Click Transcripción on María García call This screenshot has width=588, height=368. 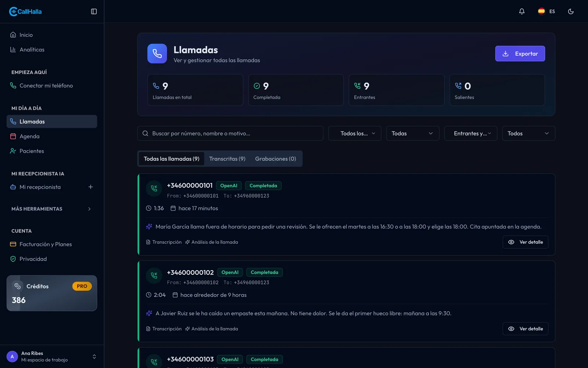[x=164, y=242]
